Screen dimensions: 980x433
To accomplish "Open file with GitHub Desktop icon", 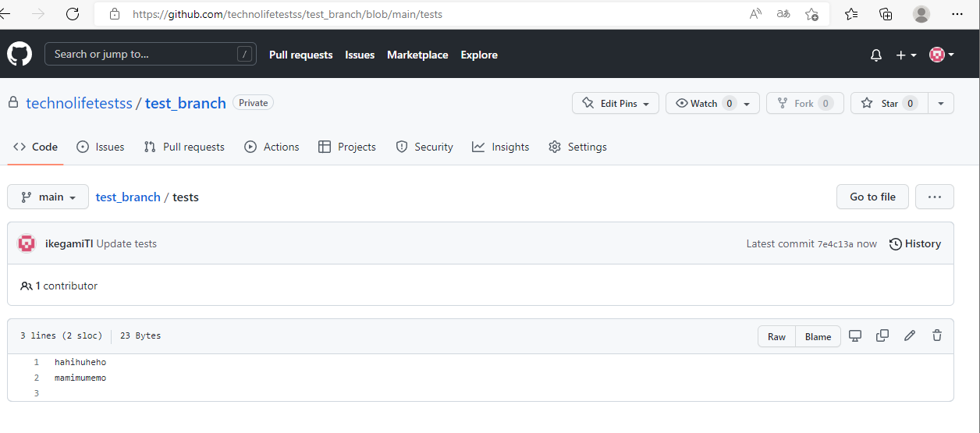I will point(855,335).
